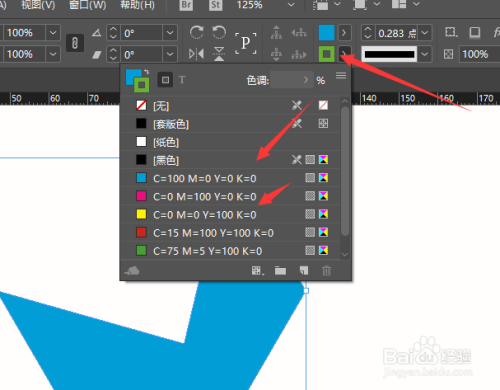Select formatting affects container button

pos(165,80)
